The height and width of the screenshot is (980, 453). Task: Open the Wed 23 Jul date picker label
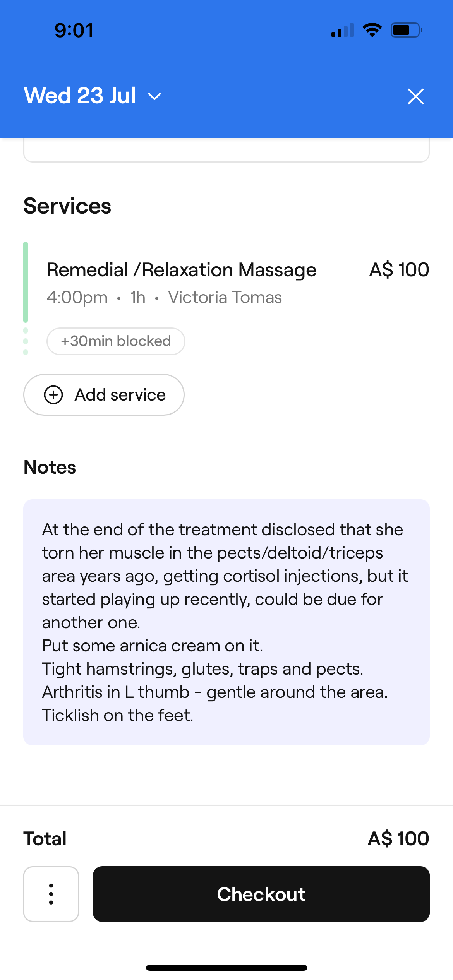[x=80, y=96]
